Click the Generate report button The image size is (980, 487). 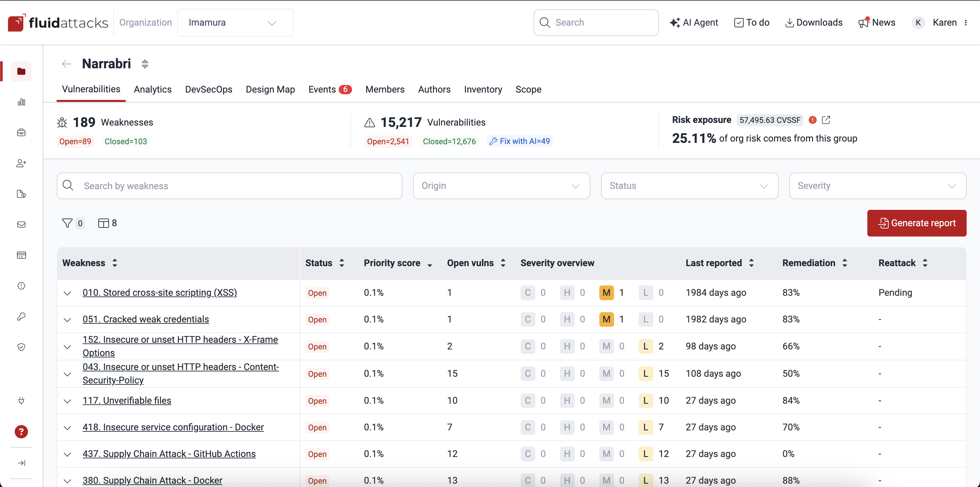[916, 223]
